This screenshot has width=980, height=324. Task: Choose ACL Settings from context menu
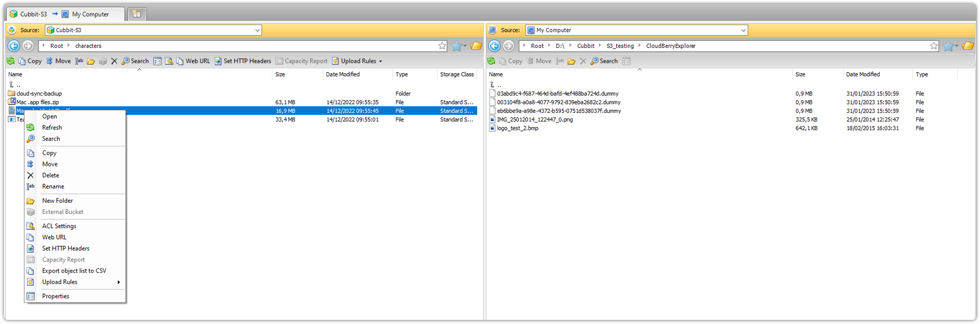pyautogui.click(x=59, y=226)
